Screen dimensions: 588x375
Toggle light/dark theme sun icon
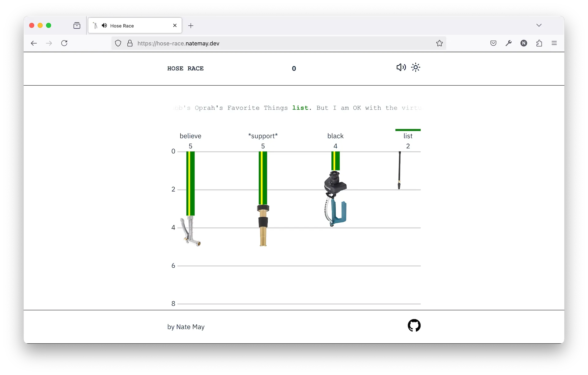click(x=416, y=67)
